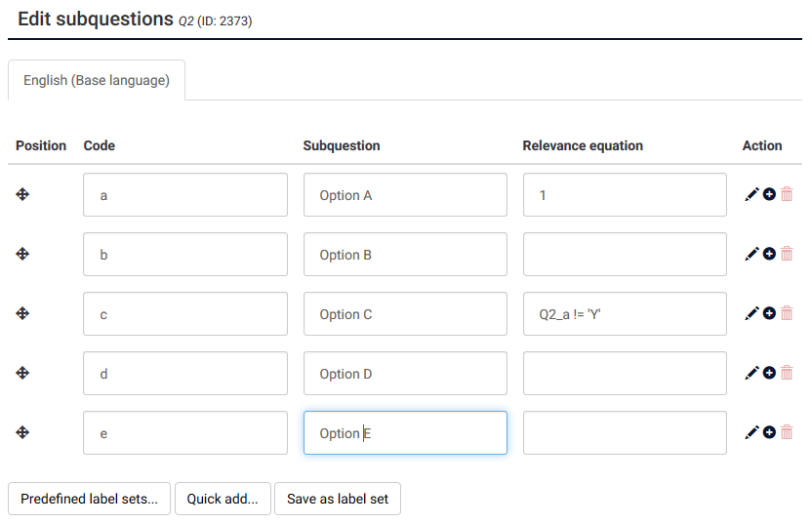Insert a new row after Option D
Viewport: 812px width, 524px height.
tap(769, 373)
